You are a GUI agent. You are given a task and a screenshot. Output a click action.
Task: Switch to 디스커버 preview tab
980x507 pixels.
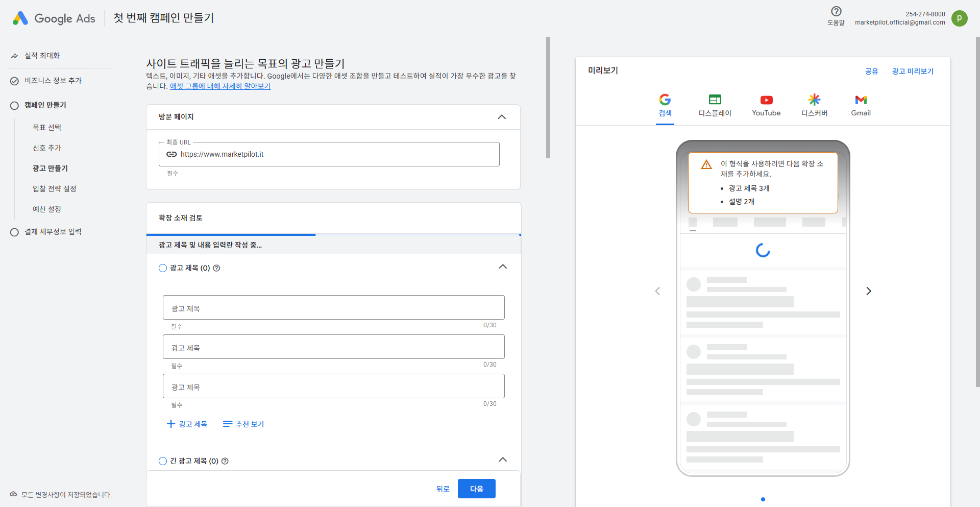click(814, 107)
